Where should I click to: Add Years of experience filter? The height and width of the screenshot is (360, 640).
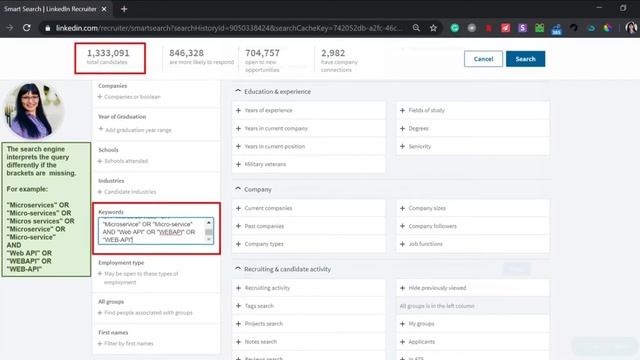tap(309, 110)
